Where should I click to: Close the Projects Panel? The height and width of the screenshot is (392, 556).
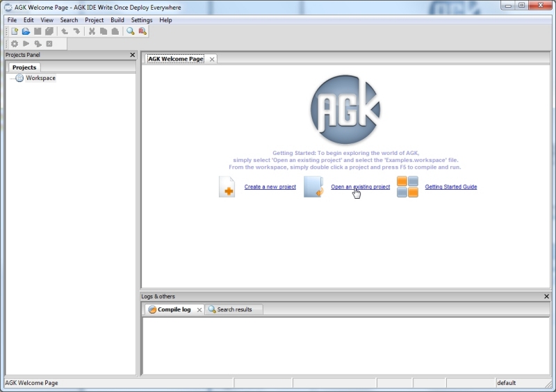pyautogui.click(x=132, y=55)
